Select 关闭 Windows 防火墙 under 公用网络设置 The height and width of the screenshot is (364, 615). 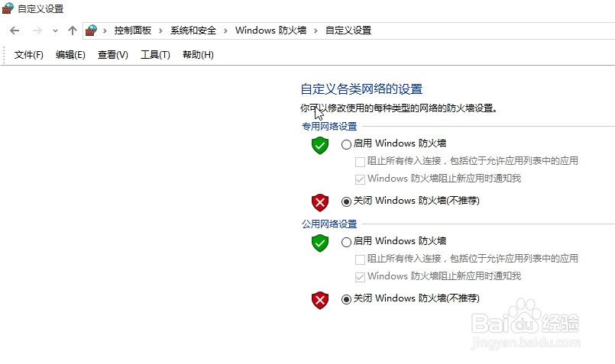tap(346, 299)
